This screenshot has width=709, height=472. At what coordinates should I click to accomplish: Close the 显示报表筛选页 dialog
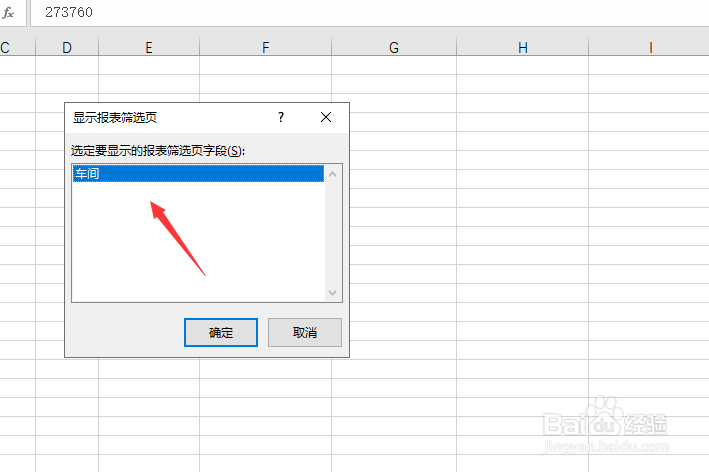pyautogui.click(x=326, y=118)
